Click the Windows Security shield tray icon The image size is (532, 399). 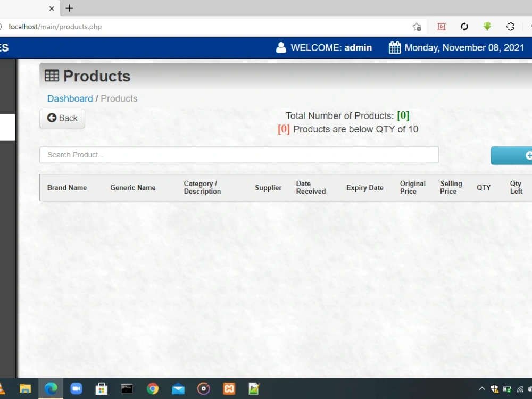494,388
